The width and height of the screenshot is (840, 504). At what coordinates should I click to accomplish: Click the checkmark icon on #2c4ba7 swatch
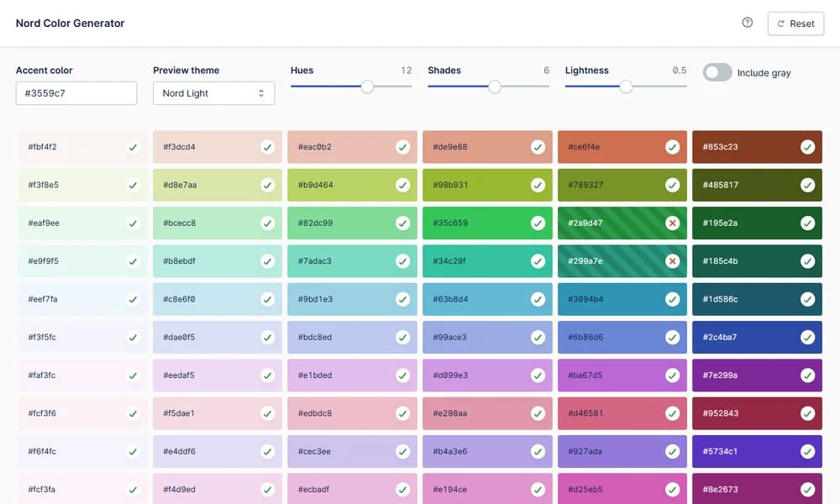807,337
